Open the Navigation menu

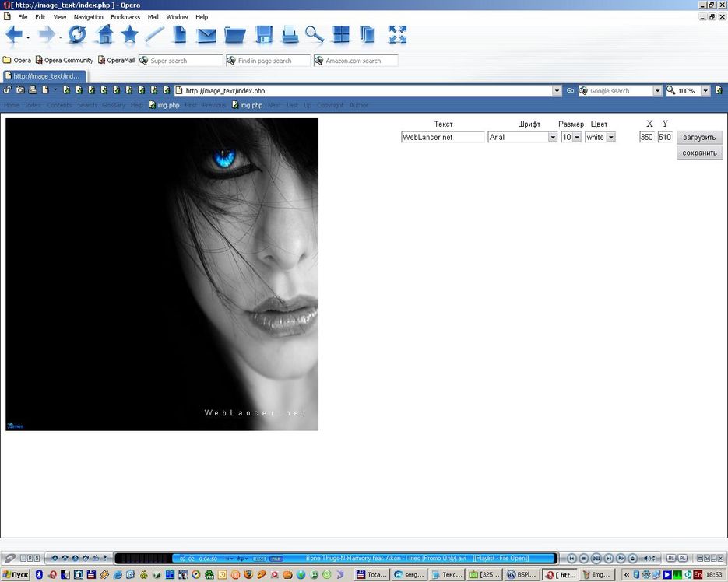(88, 16)
